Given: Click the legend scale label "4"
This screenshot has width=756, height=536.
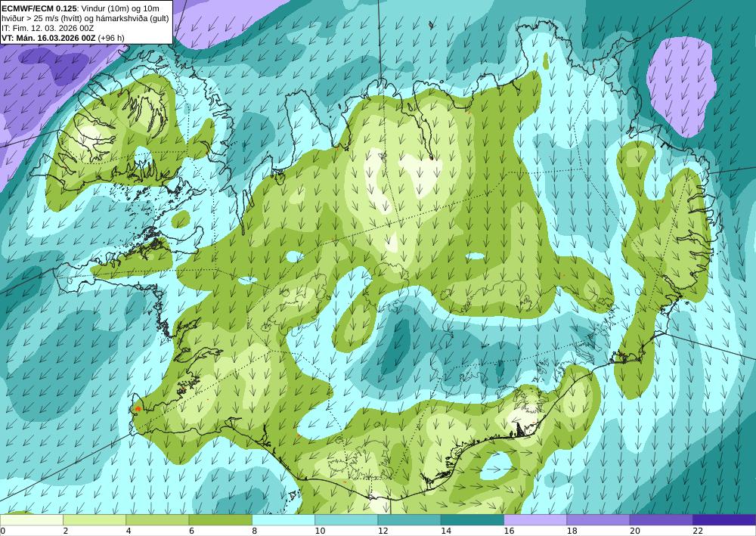Looking at the screenshot, I should point(129,531).
